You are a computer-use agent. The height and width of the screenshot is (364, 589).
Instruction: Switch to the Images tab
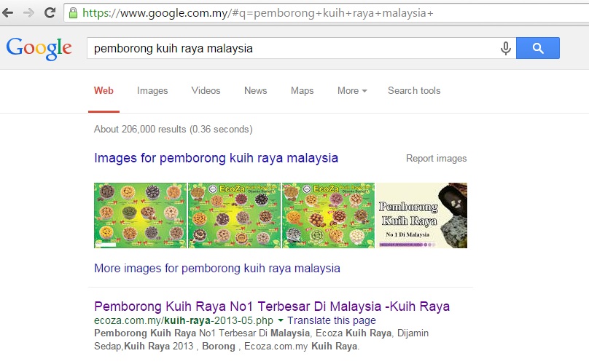click(x=152, y=91)
